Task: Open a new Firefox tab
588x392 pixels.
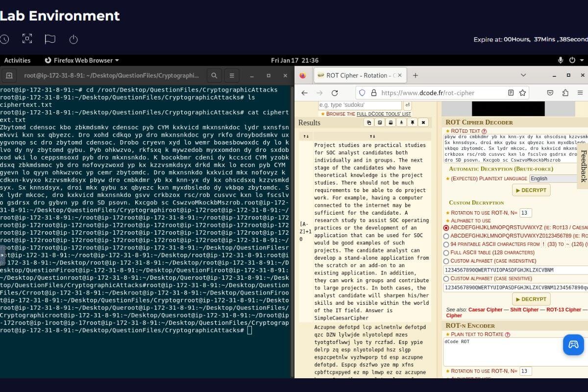Action: pos(416,75)
